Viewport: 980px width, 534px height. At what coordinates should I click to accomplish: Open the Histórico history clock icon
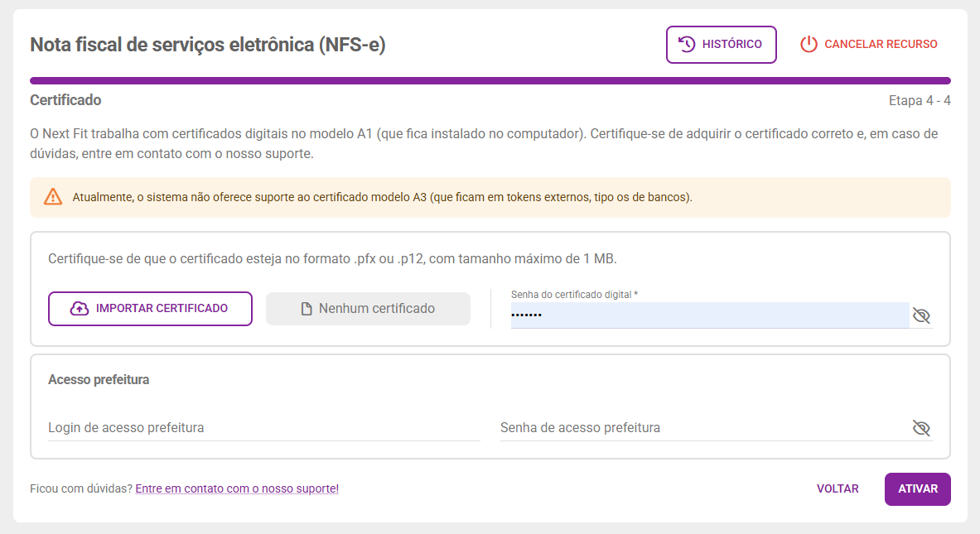[x=686, y=45]
